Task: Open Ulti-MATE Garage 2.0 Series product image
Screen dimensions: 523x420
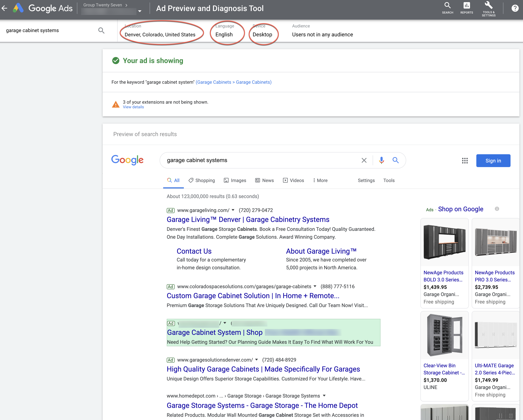Action: coord(496,335)
